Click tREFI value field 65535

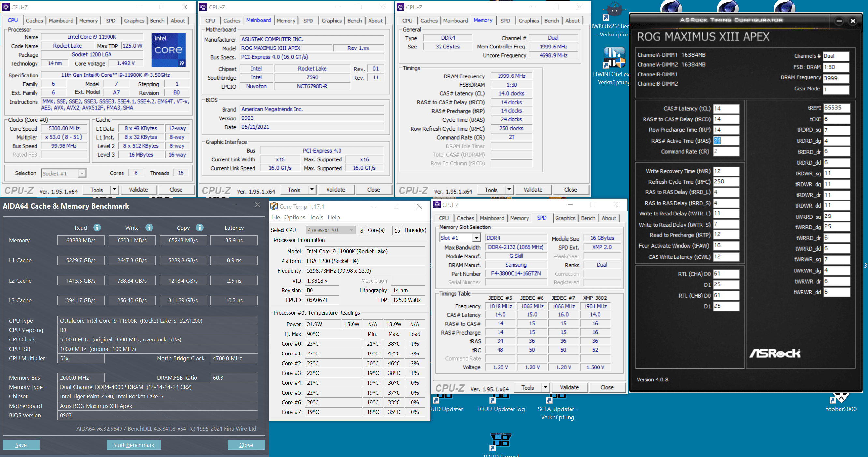[x=836, y=108]
